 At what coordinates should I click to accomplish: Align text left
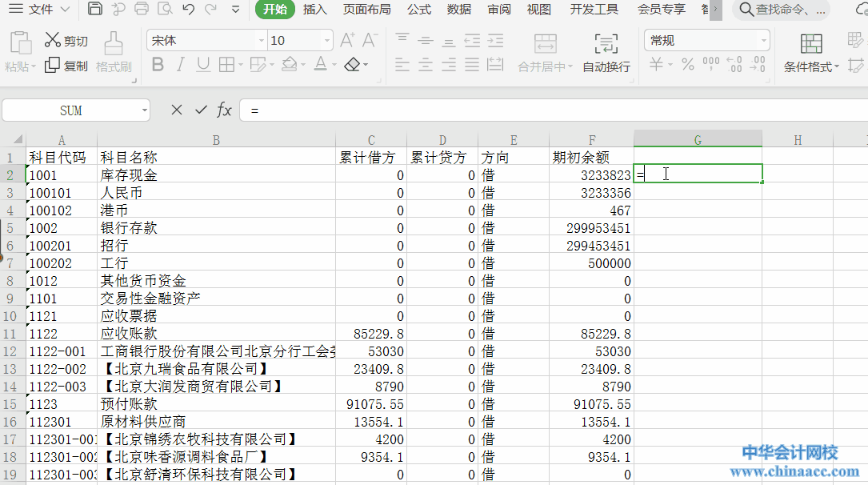point(402,65)
